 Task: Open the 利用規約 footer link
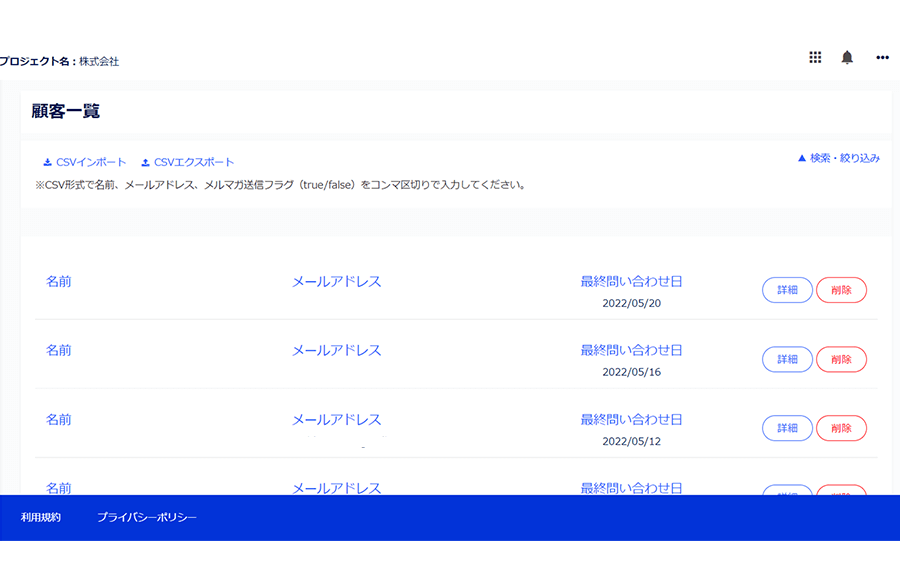pos(41,518)
